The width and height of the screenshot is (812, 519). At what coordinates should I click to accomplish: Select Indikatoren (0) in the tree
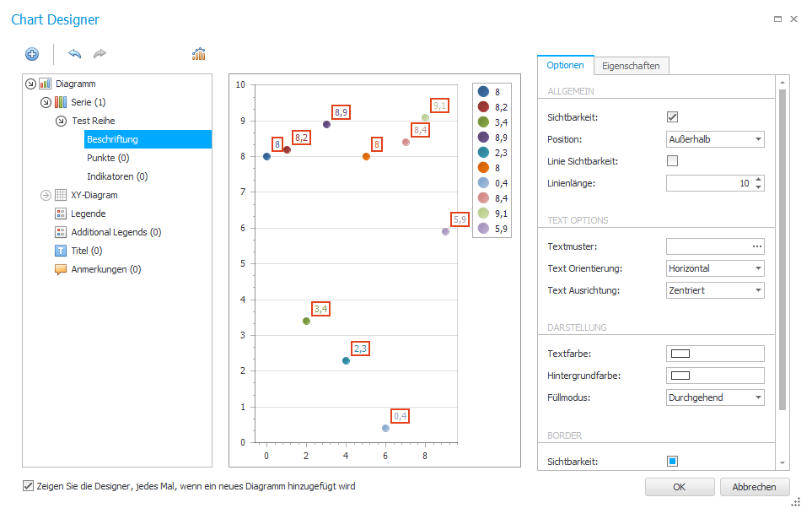117,176
